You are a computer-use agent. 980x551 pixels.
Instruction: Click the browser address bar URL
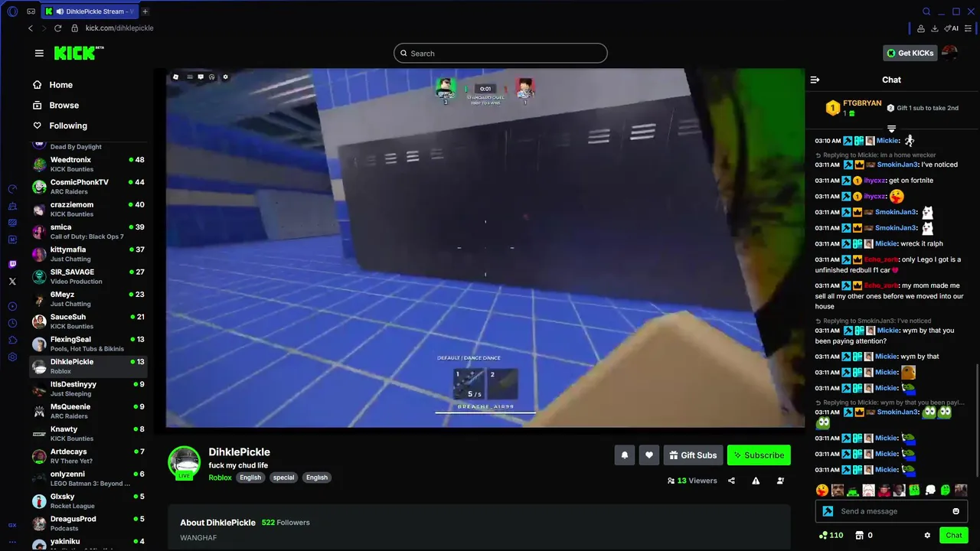119,28
